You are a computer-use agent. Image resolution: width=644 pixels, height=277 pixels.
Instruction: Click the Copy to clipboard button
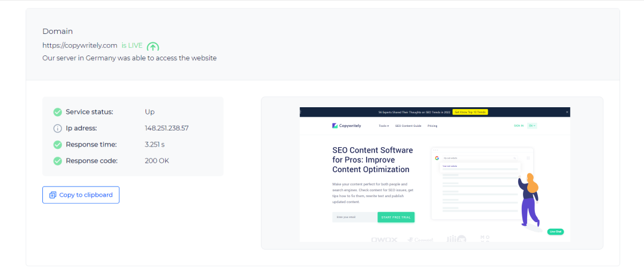pos(81,195)
